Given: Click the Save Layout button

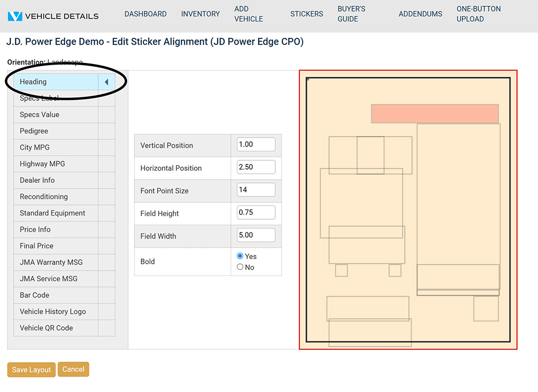Looking at the screenshot, I should pyautogui.click(x=32, y=369).
